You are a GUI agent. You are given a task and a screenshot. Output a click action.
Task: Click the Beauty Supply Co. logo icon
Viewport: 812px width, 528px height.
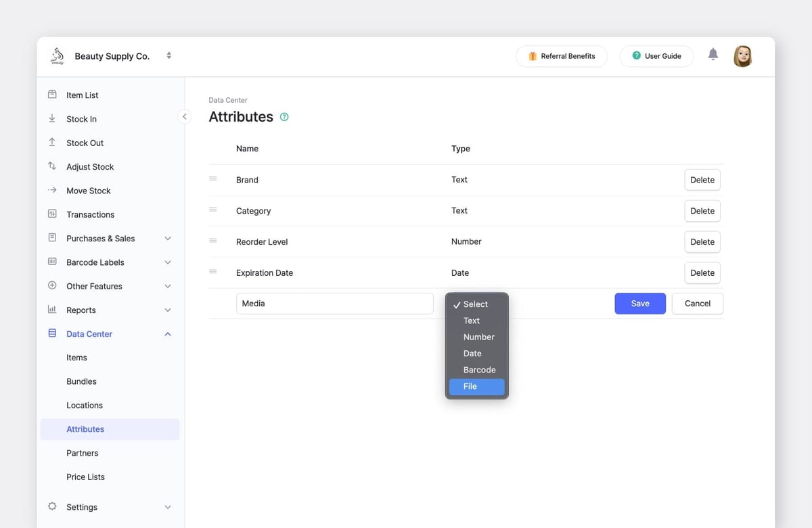[x=57, y=56]
